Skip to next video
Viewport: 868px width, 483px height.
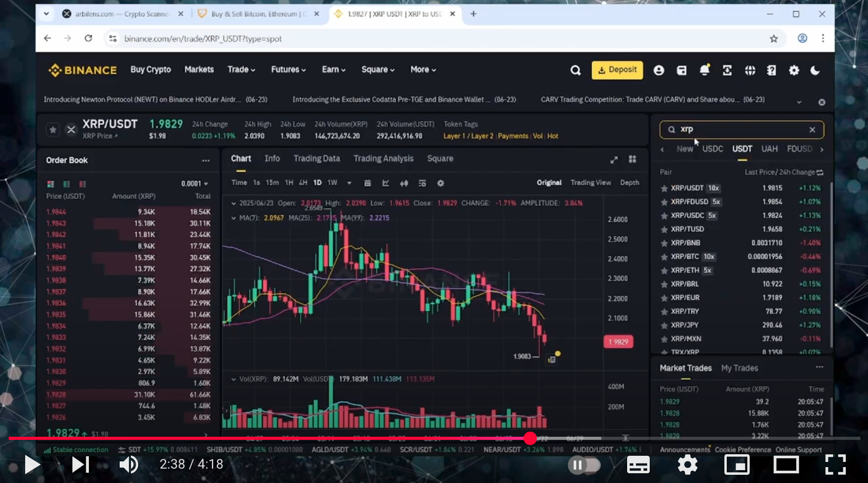(x=80, y=465)
